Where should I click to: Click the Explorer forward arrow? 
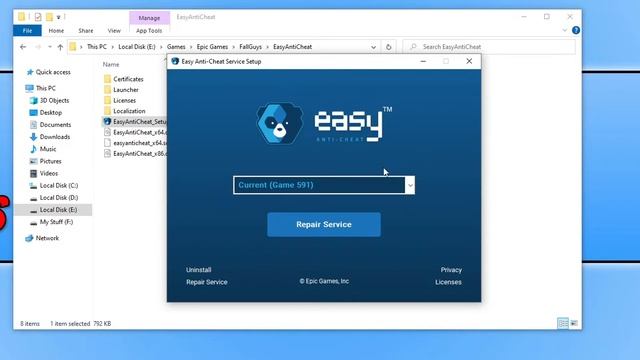38,47
